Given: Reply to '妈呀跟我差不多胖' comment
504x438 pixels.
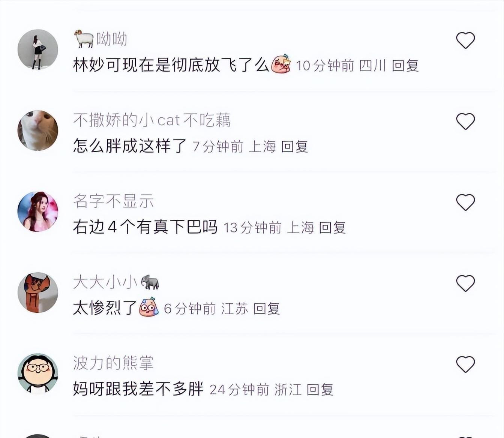Looking at the screenshot, I should [320, 390].
